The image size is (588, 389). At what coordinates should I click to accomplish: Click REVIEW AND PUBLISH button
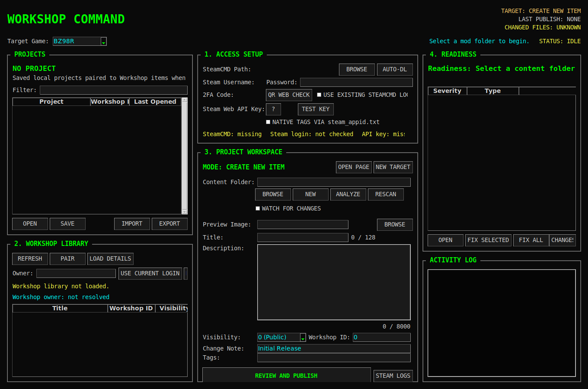click(286, 375)
